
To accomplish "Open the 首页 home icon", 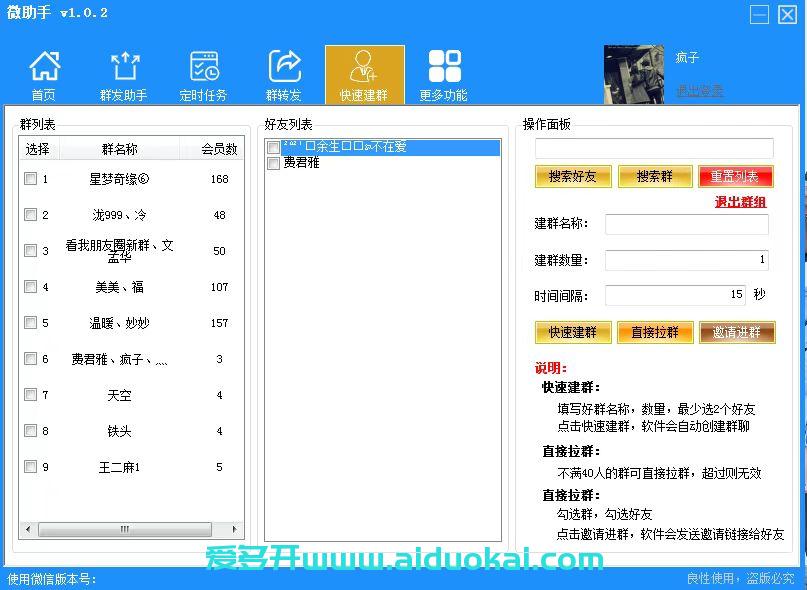I will [x=44, y=74].
